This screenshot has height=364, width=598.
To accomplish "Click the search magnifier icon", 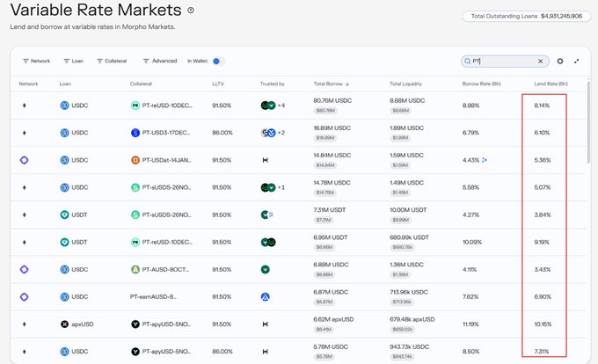I will 467,61.
